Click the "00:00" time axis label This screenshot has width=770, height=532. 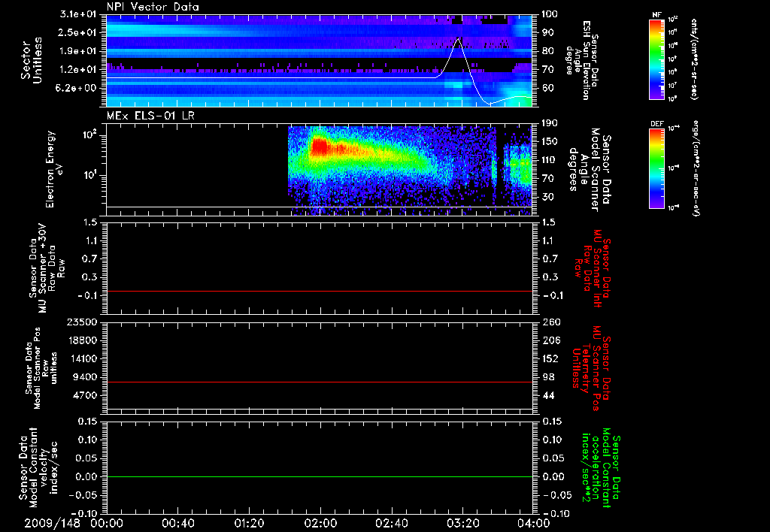coord(107,523)
